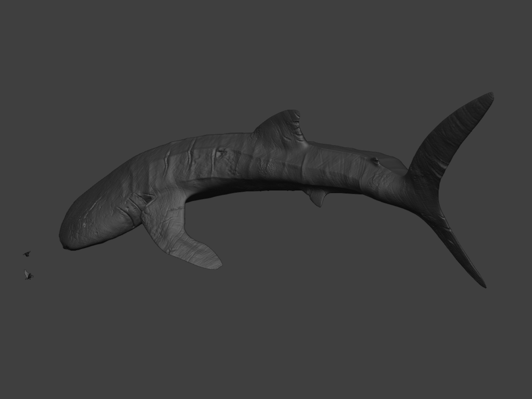Screen dimensions: 532x399
Task: Click the small bump near the tail base
Action: pyautogui.click(x=375, y=160)
